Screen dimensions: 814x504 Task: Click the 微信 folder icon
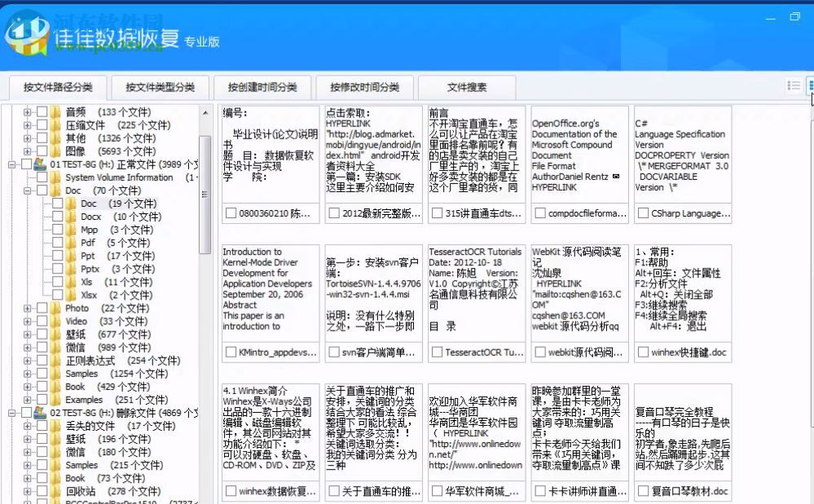pos(55,347)
